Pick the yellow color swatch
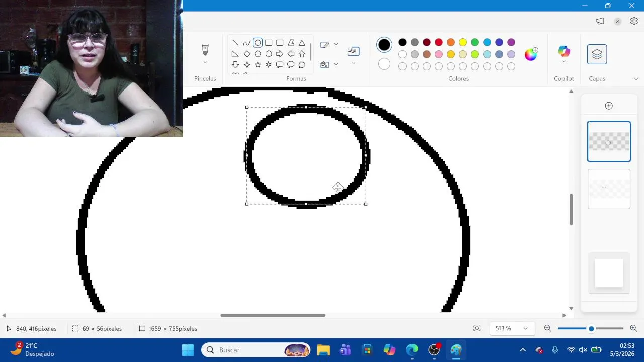Image resolution: width=644 pixels, height=362 pixels. 463,42
